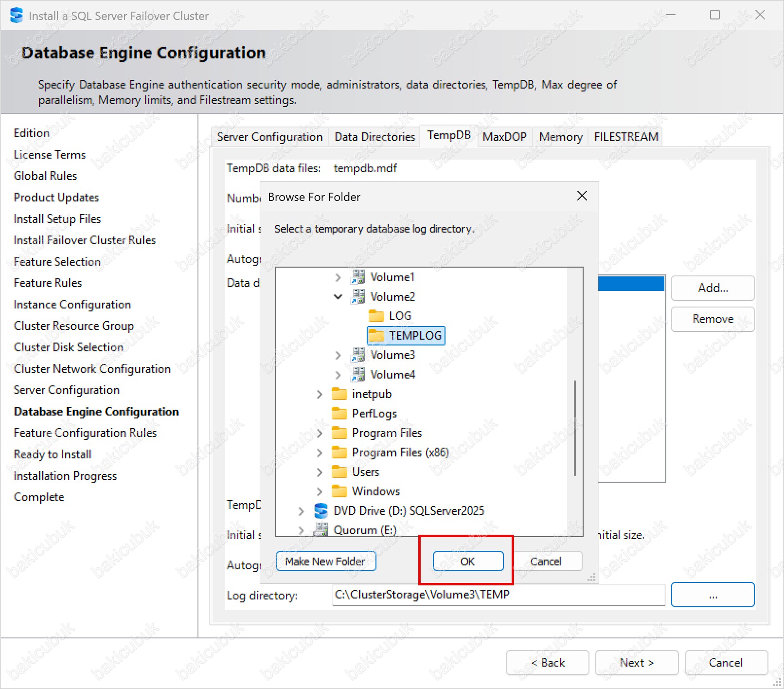Expand the Program Files folder node
784x689 pixels.
[320, 433]
